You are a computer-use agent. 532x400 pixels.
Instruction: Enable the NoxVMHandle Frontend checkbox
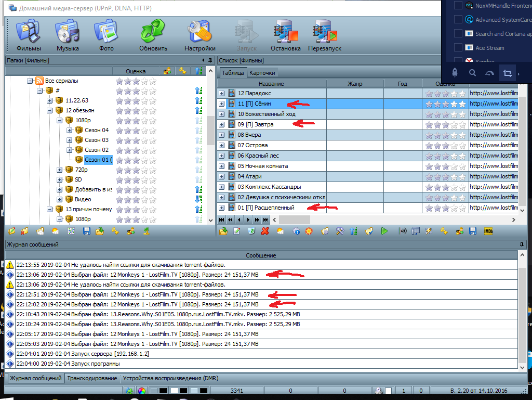point(458,6)
